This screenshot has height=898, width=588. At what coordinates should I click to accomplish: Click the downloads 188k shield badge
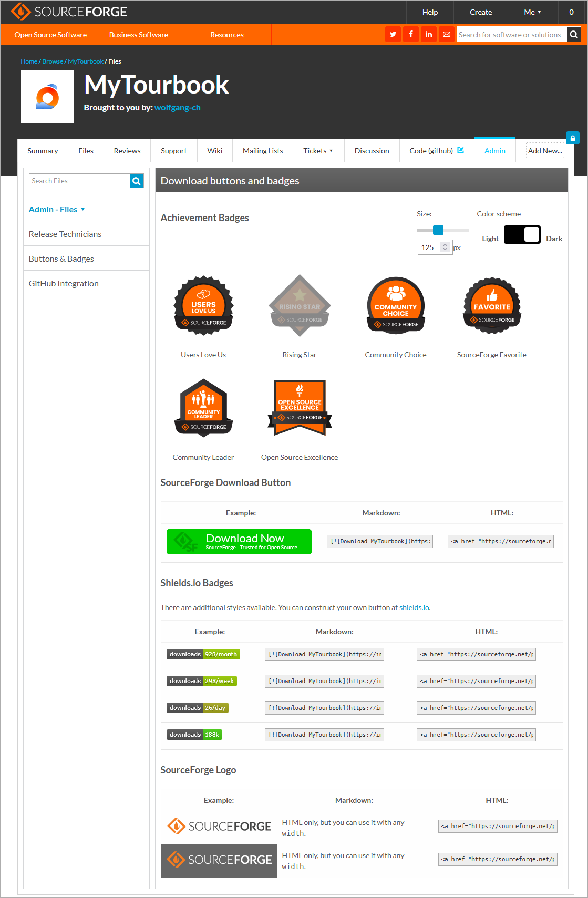pyautogui.click(x=194, y=735)
